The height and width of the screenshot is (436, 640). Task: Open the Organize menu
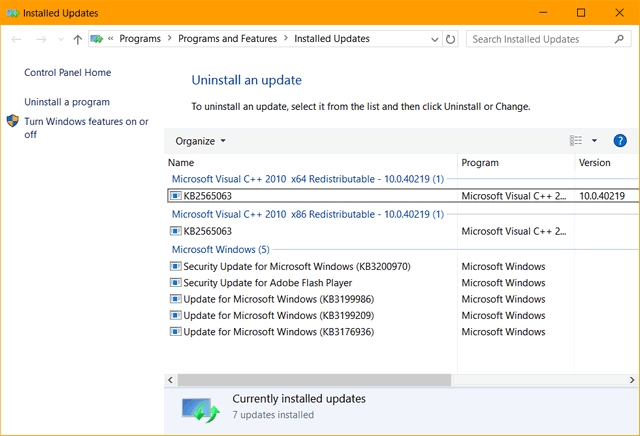[x=200, y=141]
